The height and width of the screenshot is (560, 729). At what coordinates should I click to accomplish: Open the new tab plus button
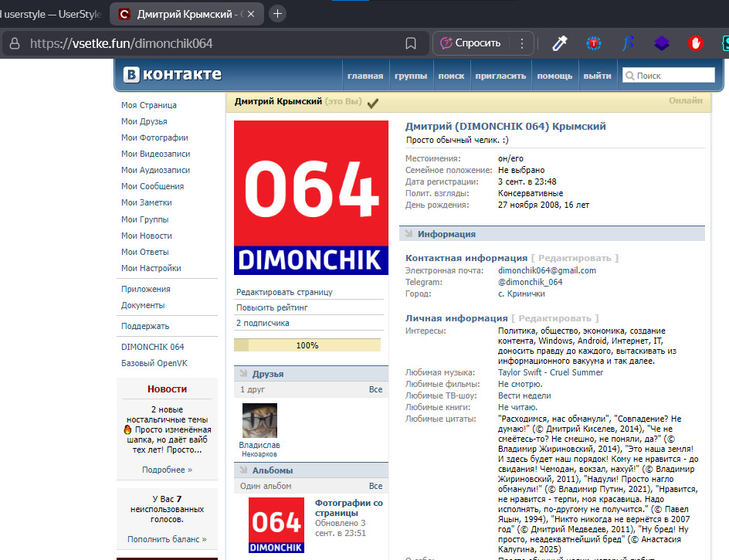coord(278,14)
